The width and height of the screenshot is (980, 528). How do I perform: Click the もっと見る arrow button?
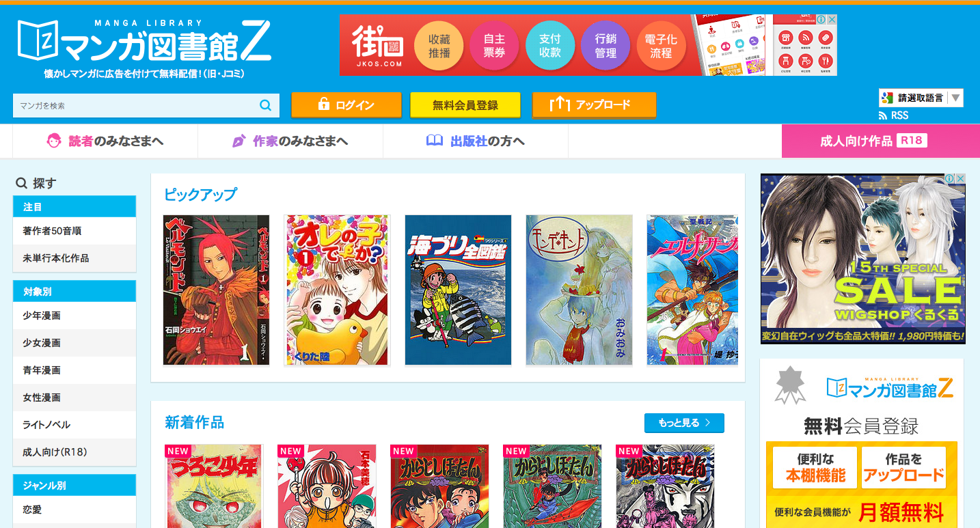coord(684,423)
